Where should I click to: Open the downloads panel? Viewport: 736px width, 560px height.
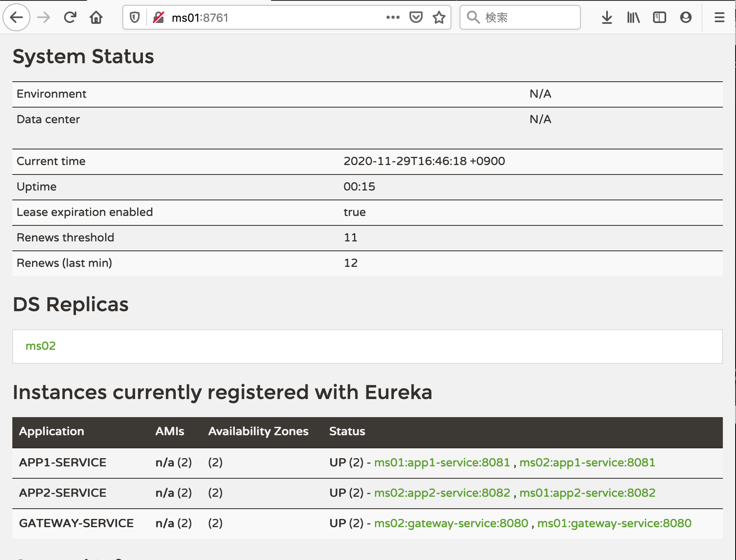(607, 17)
